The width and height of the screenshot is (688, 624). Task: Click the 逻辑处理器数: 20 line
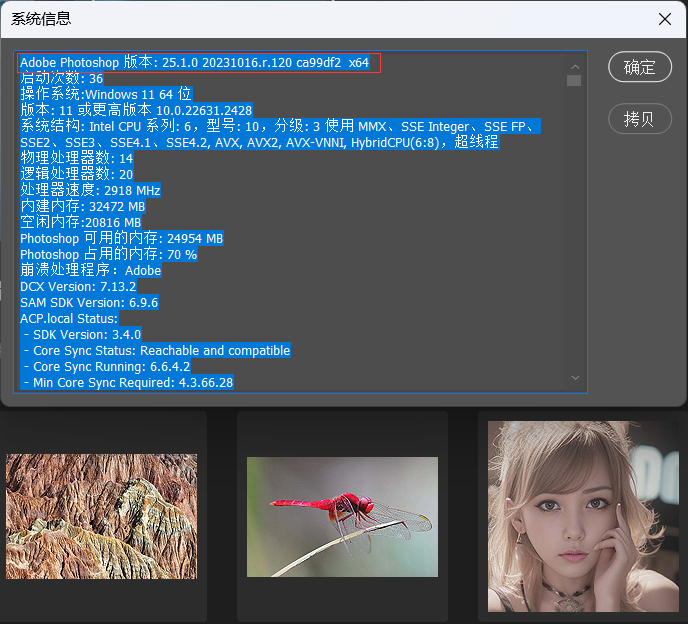[76, 174]
